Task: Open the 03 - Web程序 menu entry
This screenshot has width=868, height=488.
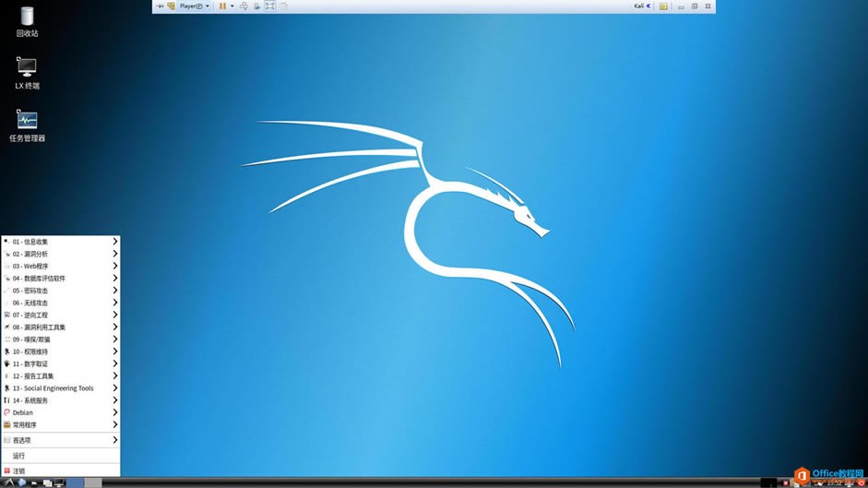Action: pos(60,266)
